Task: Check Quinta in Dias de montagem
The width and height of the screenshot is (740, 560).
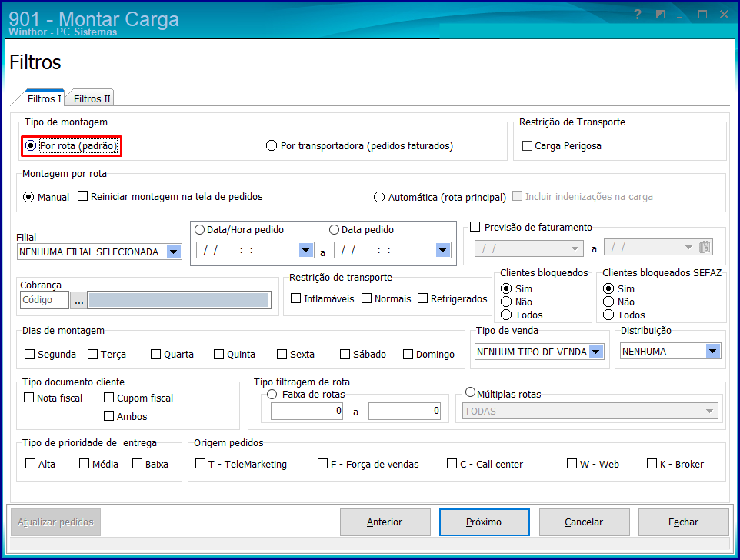Action: [x=219, y=354]
